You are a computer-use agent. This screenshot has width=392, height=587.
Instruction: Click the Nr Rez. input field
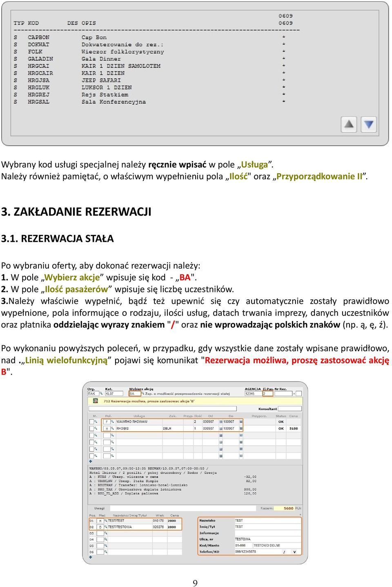[x=283, y=393]
